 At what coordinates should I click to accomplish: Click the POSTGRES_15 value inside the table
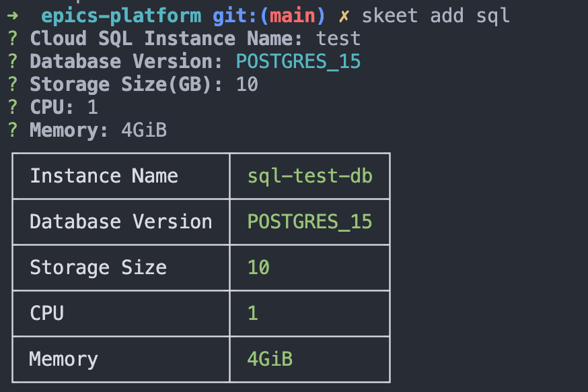309,222
